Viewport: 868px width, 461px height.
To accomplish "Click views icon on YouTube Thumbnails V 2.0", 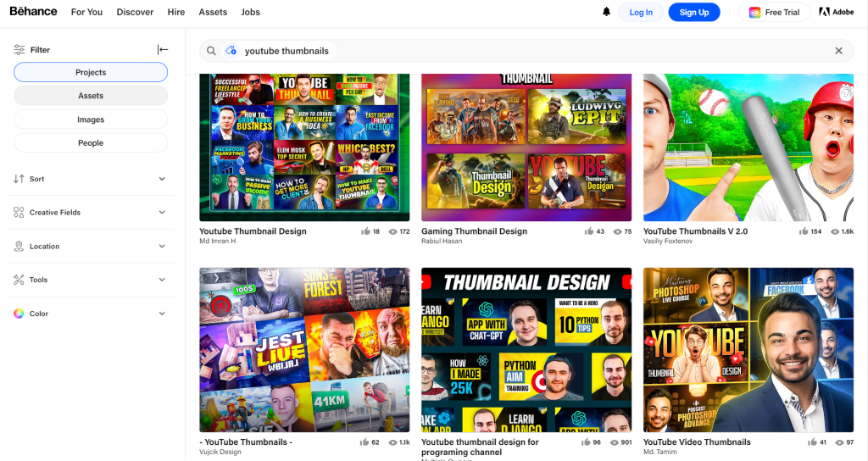I will (x=835, y=232).
